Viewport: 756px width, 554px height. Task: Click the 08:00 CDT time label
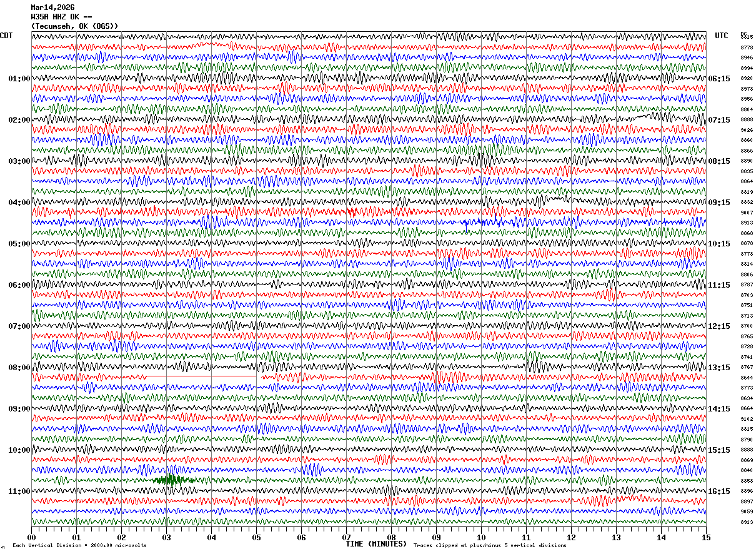[x=19, y=368]
